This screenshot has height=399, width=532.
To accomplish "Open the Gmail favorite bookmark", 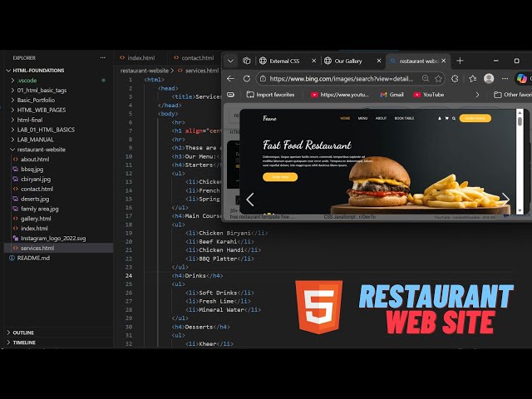I will 392,95.
